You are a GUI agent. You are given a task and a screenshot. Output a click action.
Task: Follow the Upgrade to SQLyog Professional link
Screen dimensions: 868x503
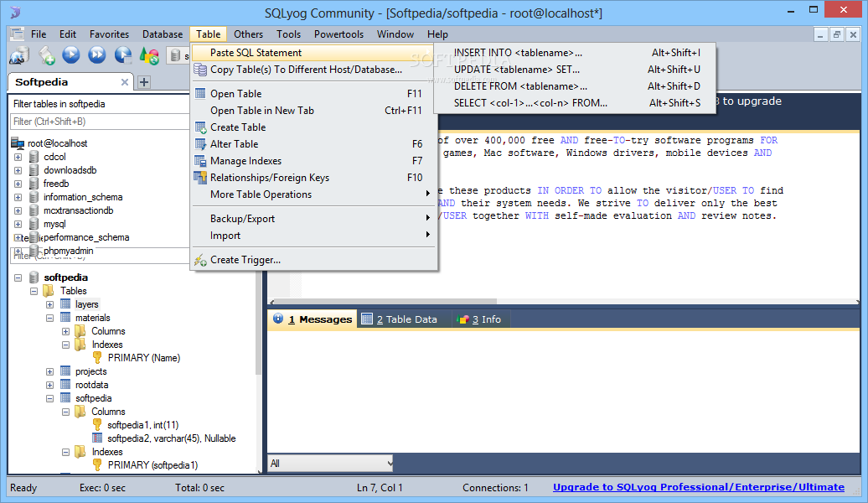[x=699, y=487]
